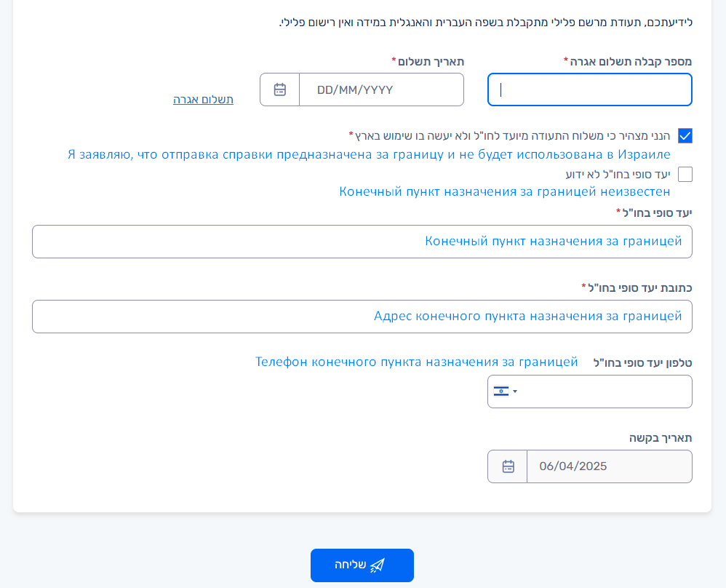Click the כתובת יעד סופי בחו"ל address field
Image resolution: width=726 pixels, height=588 pixels.
pyautogui.click(x=362, y=317)
